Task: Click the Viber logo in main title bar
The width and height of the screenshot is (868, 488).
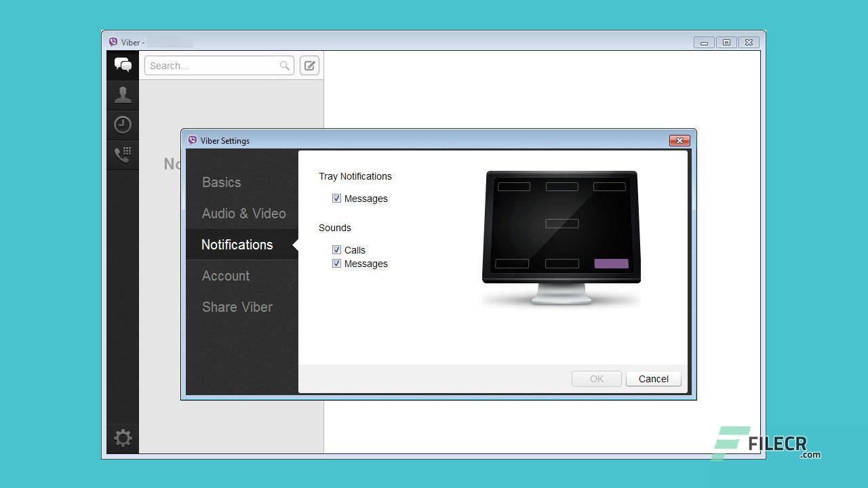Action: [x=113, y=42]
